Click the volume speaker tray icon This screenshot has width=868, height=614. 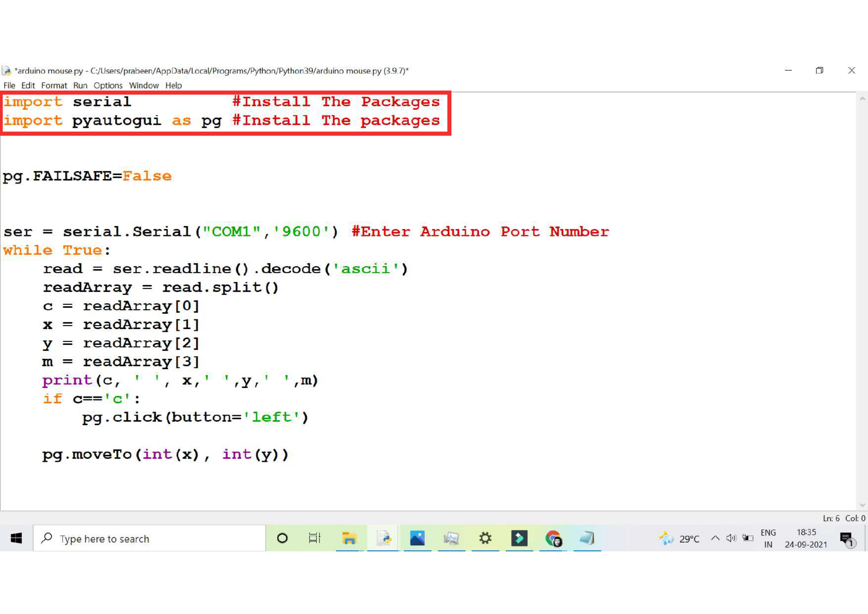(x=731, y=538)
